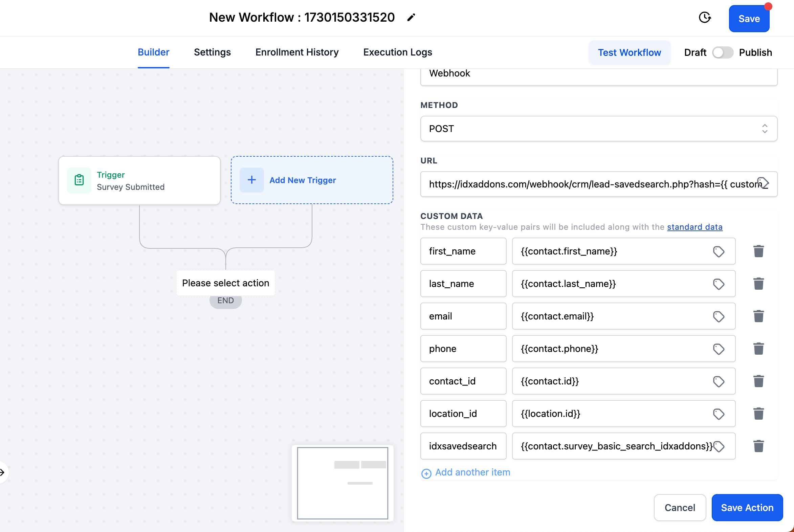This screenshot has width=794, height=532.
Task: Switch to the Settings tab
Action: point(212,52)
